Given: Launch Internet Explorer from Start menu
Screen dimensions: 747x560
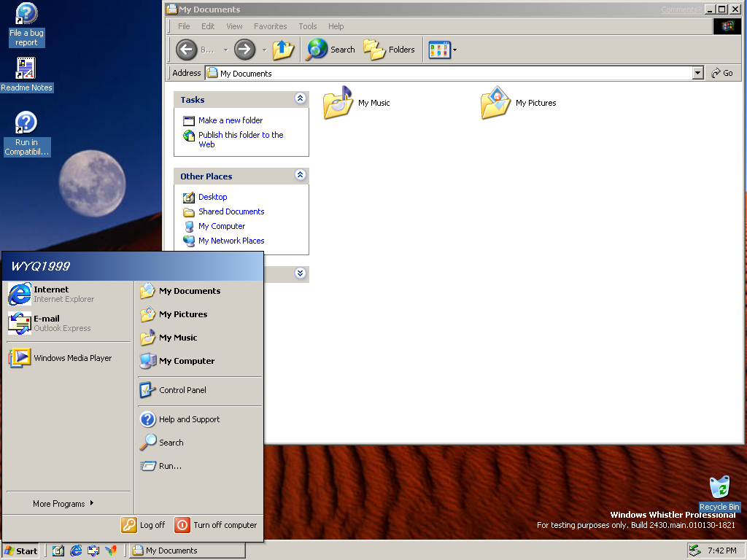Looking at the screenshot, I should 51,294.
